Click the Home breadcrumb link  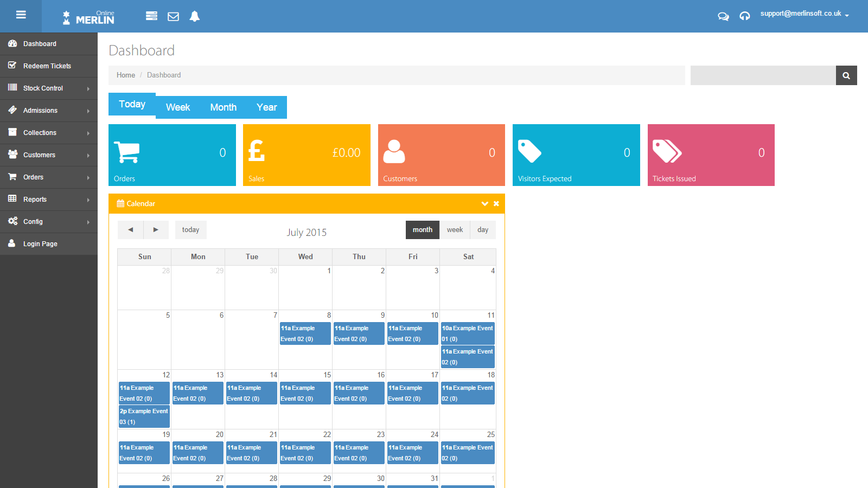pyautogui.click(x=126, y=75)
